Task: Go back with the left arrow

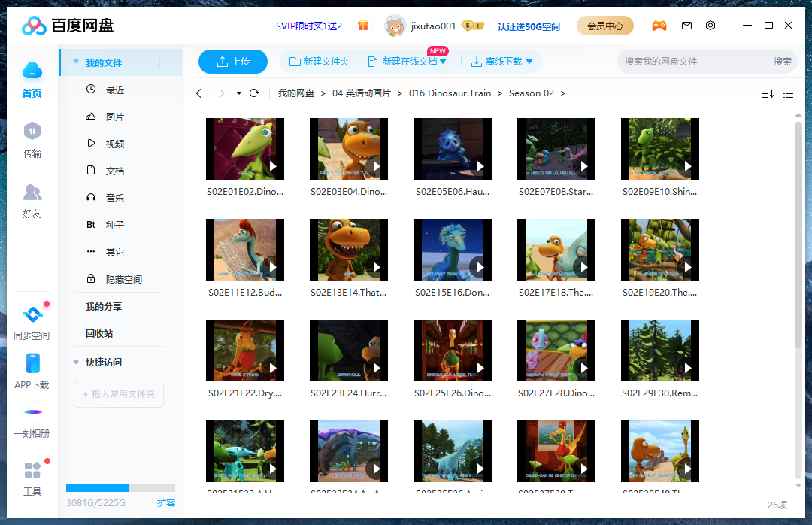Action: [x=198, y=93]
